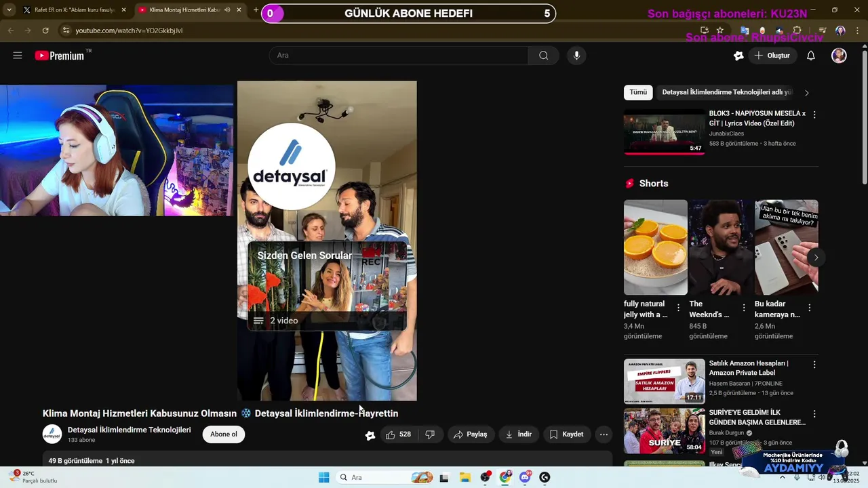Viewport: 868px width, 488px height.
Task: Click the AI sparkle icon beside the like button
Action: pyautogui.click(x=370, y=435)
